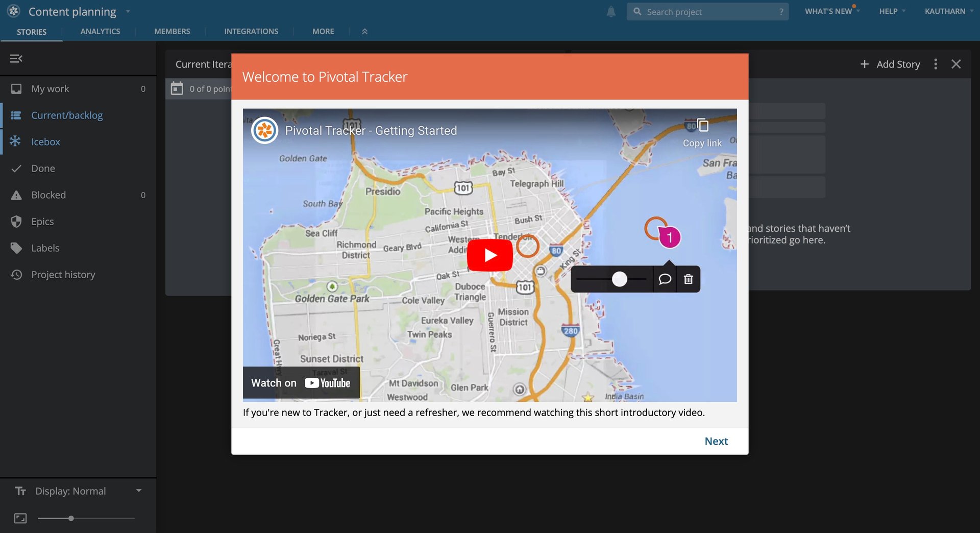Click the Icebox snowflake icon
This screenshot has width=980, height=533.
point(15,141)
